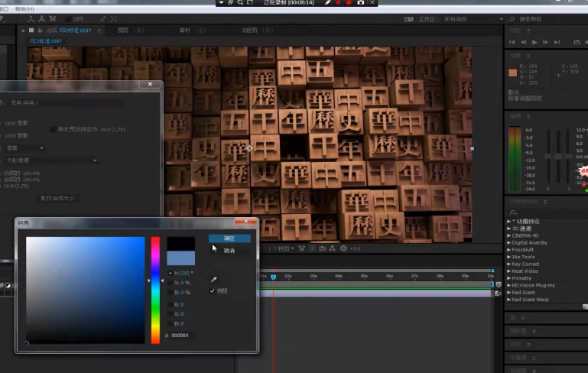Click the cancel button in color dialog
Screen dimensions: 588x373
(x=229, y=251)
